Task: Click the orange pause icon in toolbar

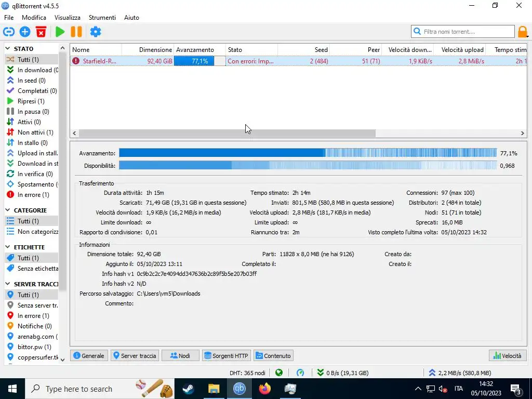Action: point(76,32)
